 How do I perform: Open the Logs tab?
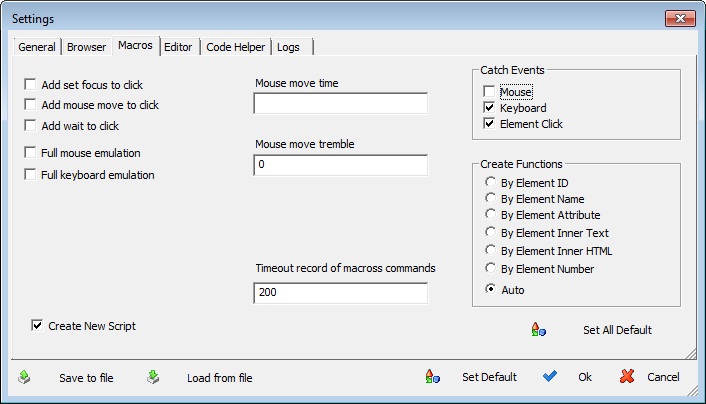coord(292,47)
